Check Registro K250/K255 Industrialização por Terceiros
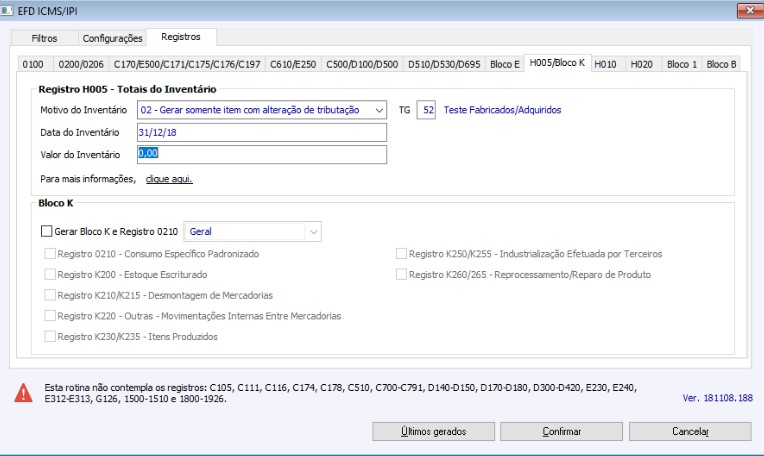Screen dimensions: 764x456 [401, 254]
